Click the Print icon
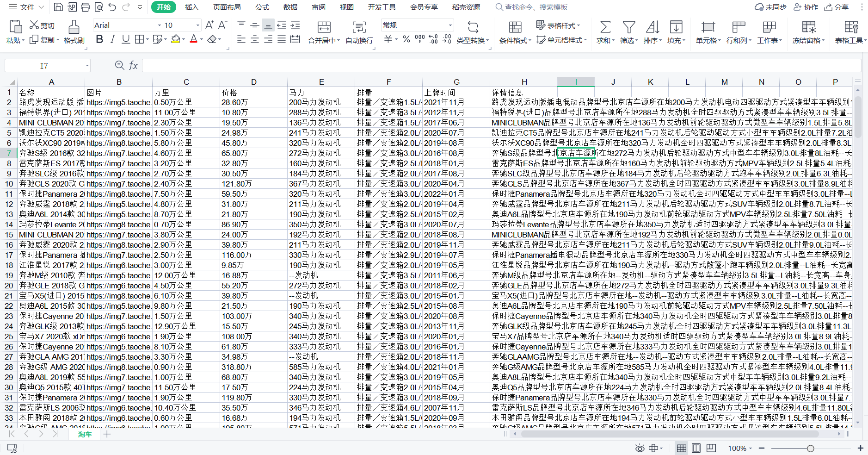868x455 pixels. click(85, 7)
